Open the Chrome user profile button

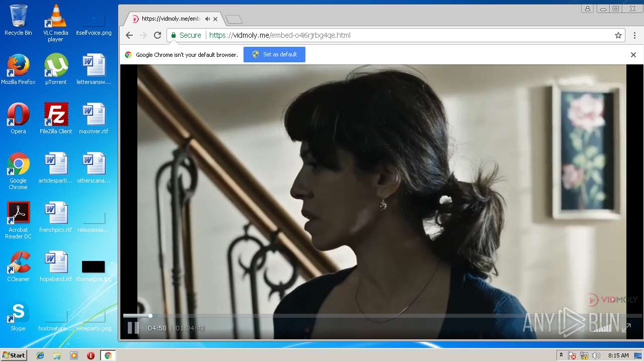(587, 9)
